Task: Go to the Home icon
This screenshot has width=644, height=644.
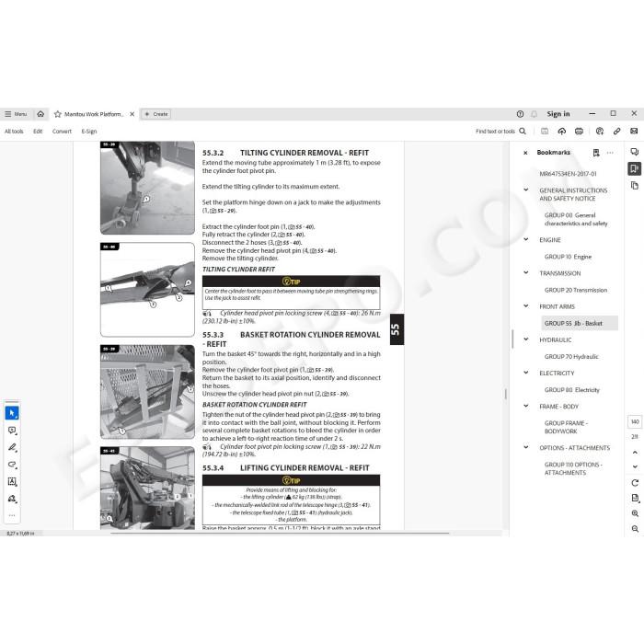Action: coord(40,114)
